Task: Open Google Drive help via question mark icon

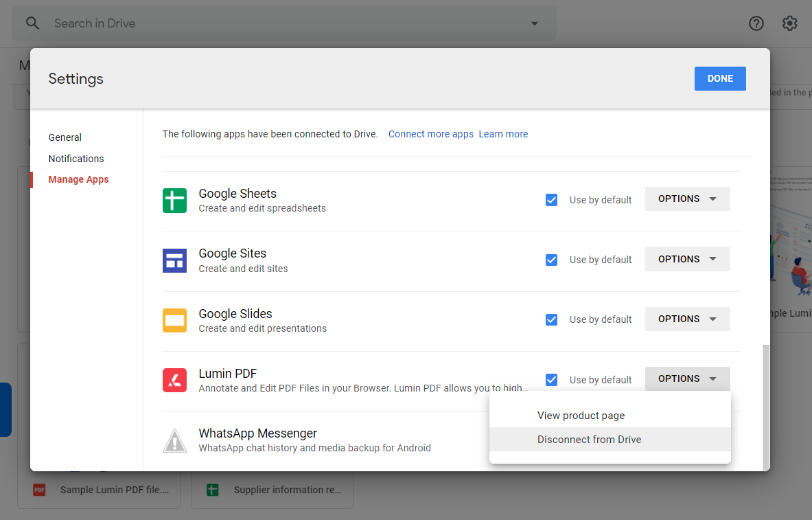Action: pyautogui.click(x=756, y=23)
